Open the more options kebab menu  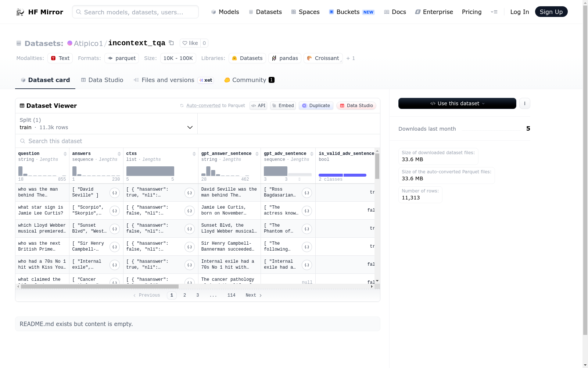tap(525, 103)
